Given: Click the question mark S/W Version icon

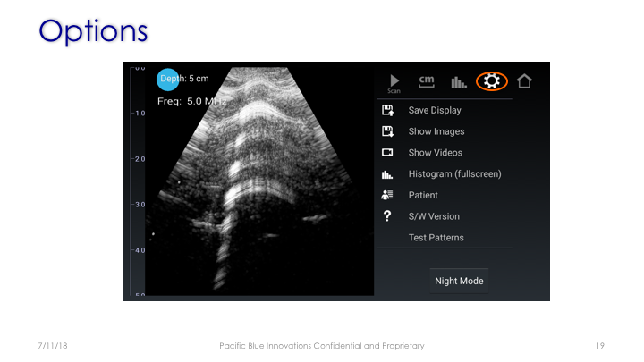Looking at the screenshot, I should pos(387,216).
